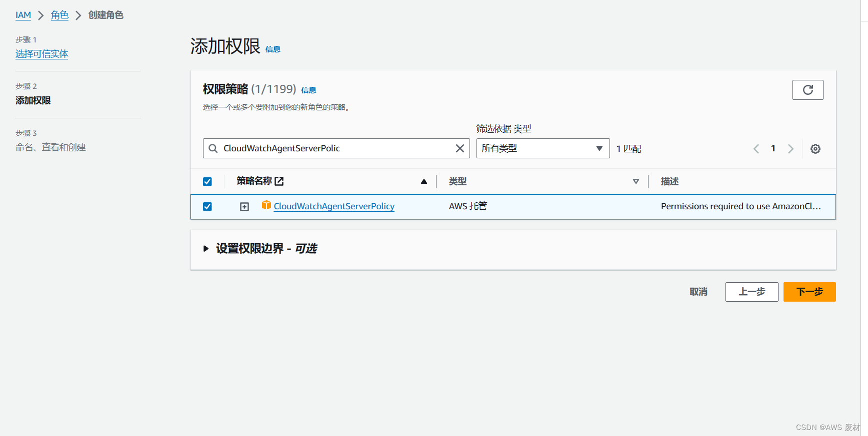Click the 上一步 button
868x436 pixels.
[751, 292]
